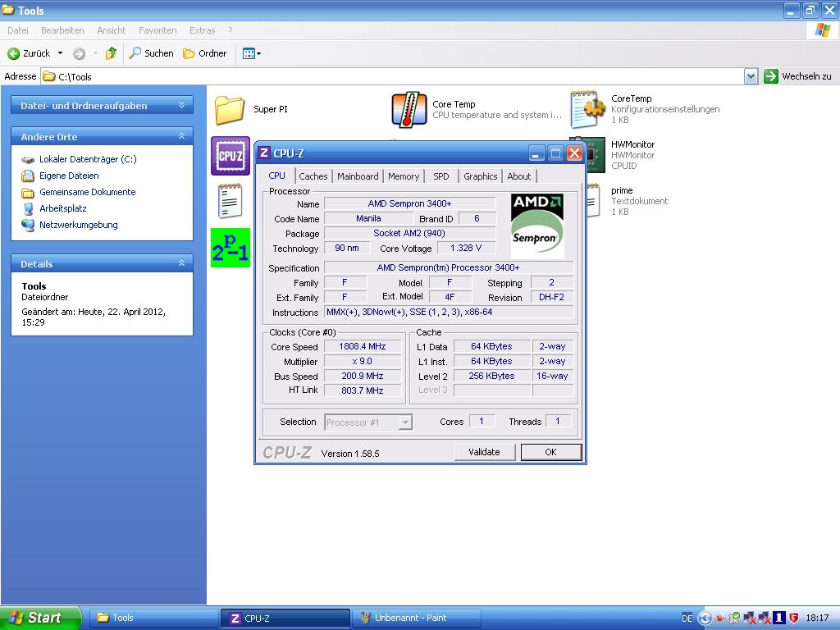This screenshot has width=840, height=630.
Task: Click the C:\Tools address field
Action: pyautogui.click(x=392, y=76)
